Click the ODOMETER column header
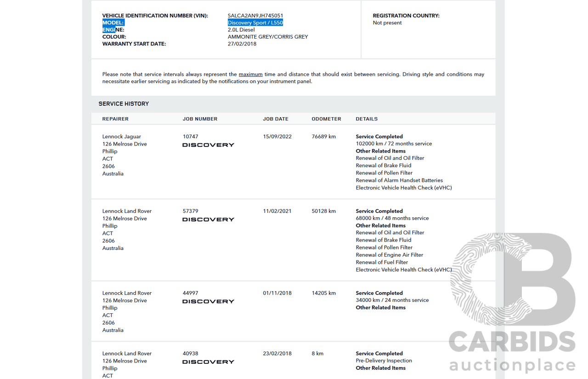588x379 pixels. click(x=326, y=119)
